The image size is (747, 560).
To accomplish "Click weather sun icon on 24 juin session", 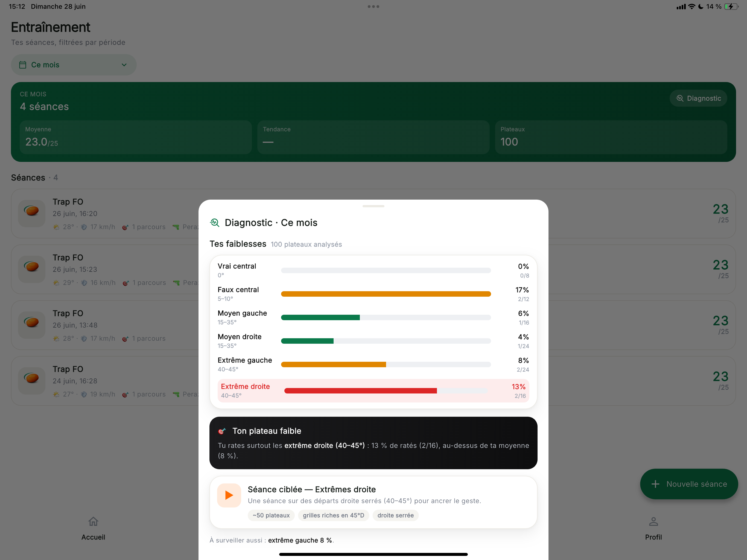I will (x=56, y=394).
